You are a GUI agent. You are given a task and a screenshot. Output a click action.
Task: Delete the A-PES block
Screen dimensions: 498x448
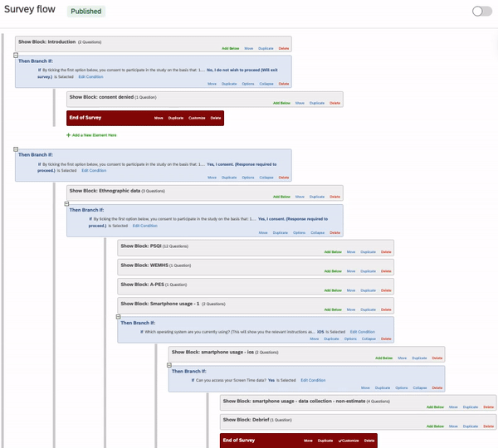pos(386,290)
